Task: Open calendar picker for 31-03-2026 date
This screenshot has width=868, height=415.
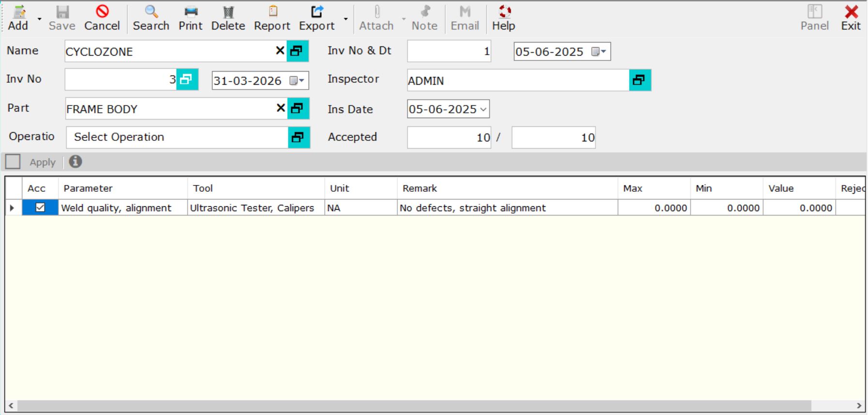Action: (x=297, y=81)
